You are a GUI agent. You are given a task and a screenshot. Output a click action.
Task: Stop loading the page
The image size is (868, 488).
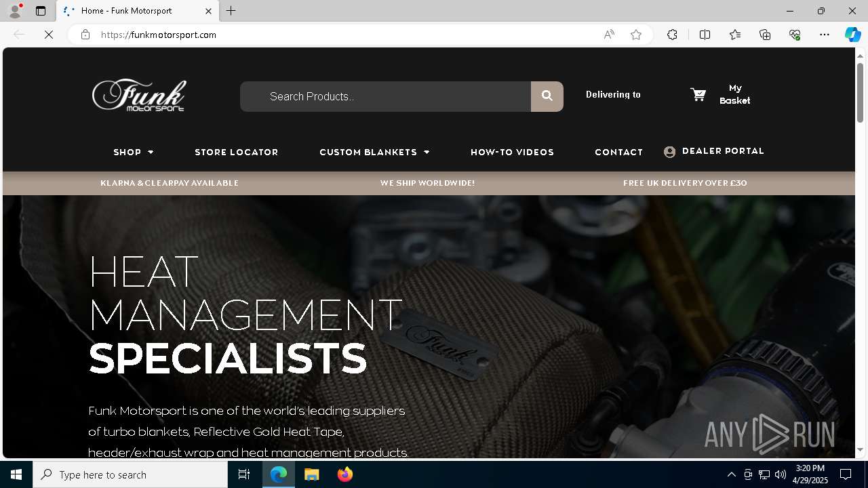[x=49, y=35]
